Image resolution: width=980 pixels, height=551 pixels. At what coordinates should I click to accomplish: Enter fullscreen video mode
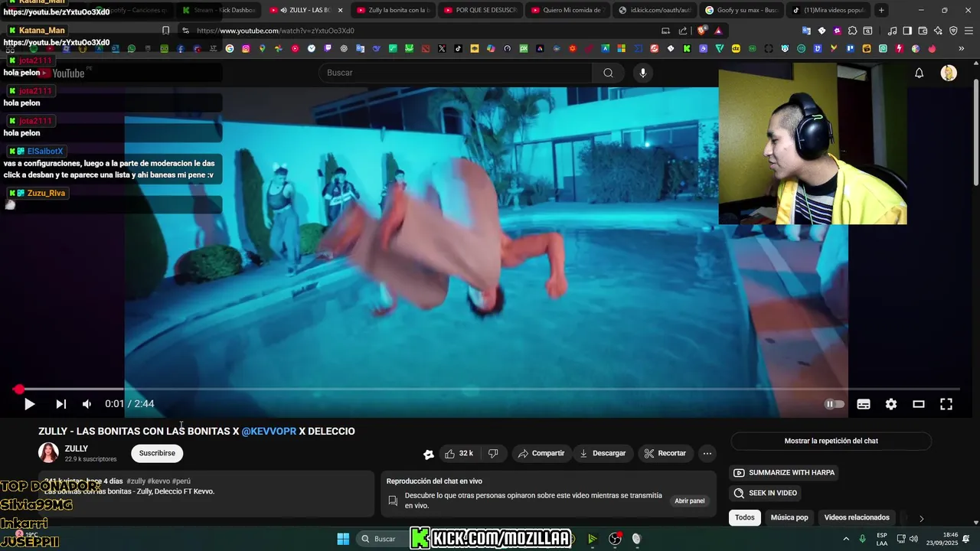pos(946,404)
